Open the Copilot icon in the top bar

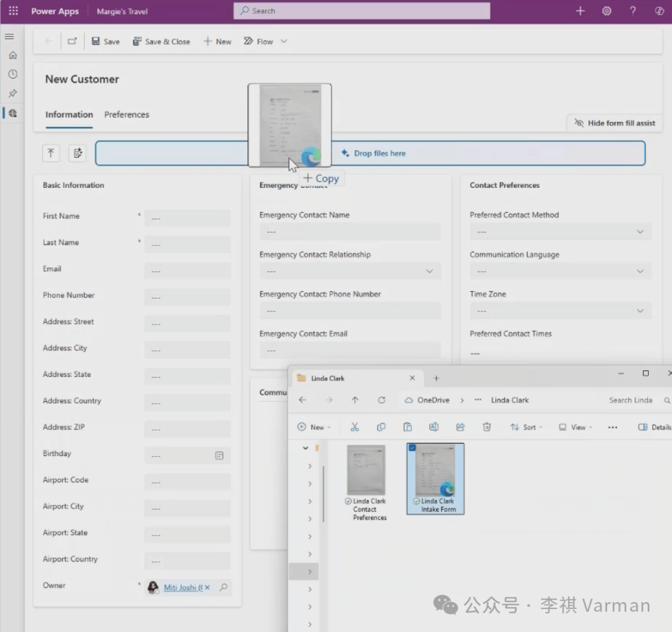pos(659,11)
